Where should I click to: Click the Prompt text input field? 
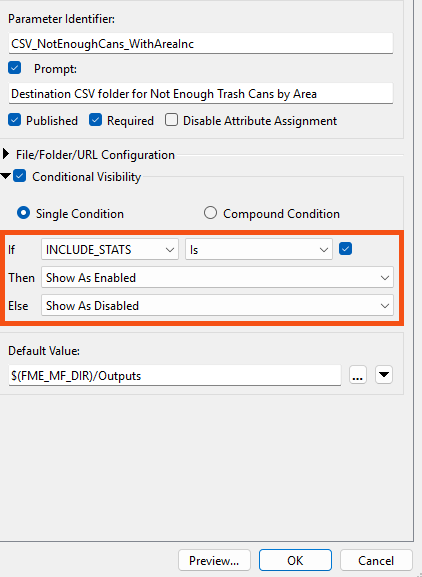(x=201, y=94)
